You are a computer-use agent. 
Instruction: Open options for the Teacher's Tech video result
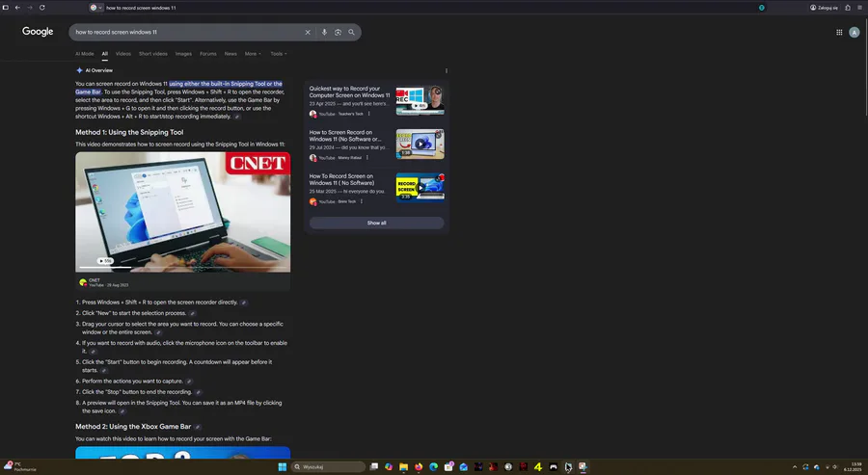tap(368, 114)
